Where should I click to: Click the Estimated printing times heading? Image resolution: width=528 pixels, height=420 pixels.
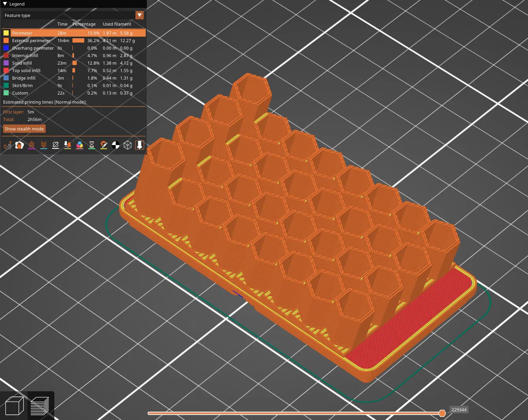pos(45,102)
